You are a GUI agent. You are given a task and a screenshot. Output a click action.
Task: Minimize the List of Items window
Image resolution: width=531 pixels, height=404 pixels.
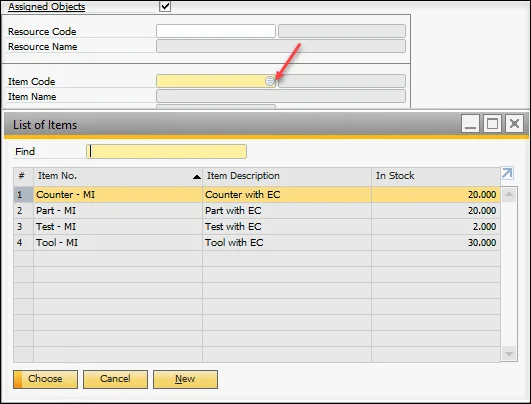(470, 124)
